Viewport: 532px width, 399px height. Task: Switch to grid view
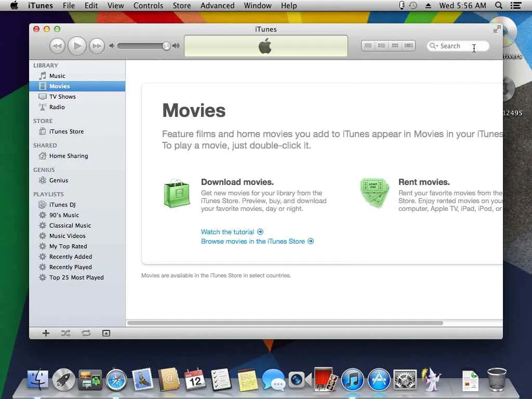pyautogui.click(x=395, y=46)
